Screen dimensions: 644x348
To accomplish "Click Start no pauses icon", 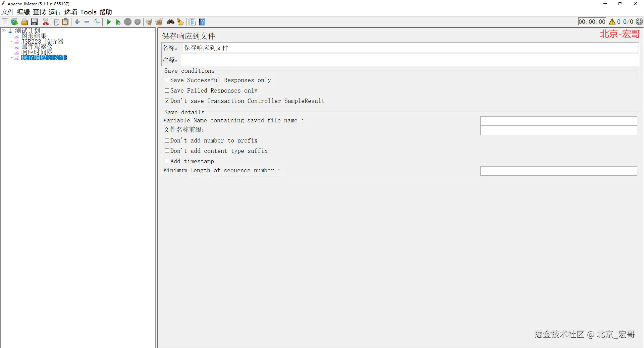I will click(118, 22).
